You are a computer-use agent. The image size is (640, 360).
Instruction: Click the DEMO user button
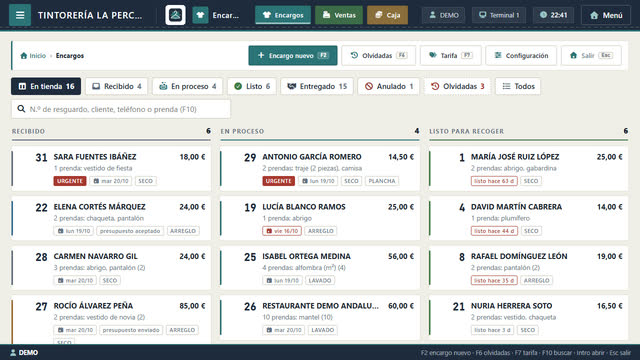click(443, 15)
